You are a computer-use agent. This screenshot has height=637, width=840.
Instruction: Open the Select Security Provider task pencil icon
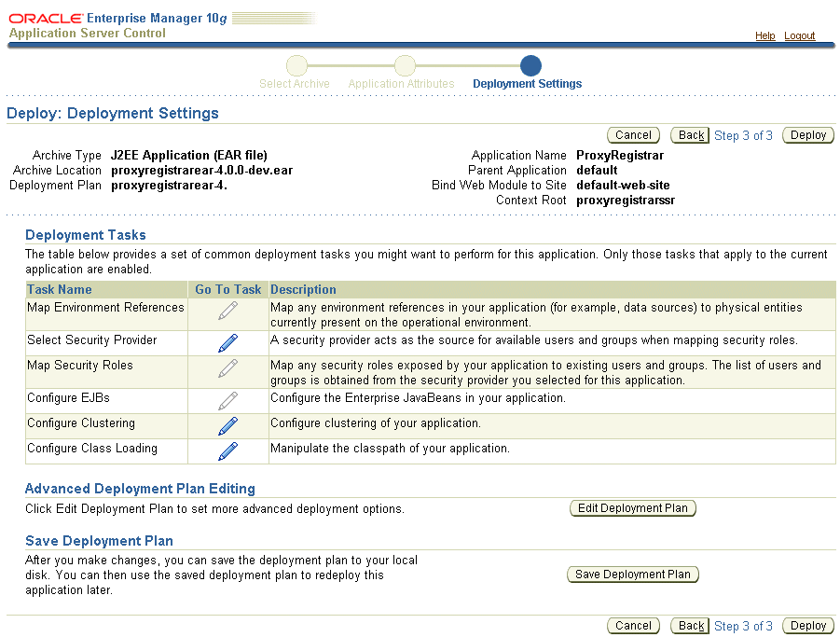pos(227,341)
